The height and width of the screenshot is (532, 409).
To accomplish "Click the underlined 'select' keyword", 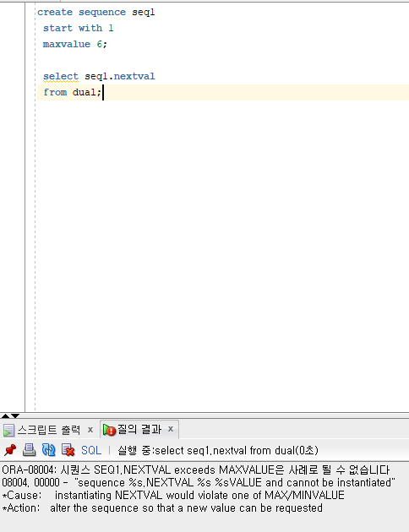I will (x=61, y=76).
